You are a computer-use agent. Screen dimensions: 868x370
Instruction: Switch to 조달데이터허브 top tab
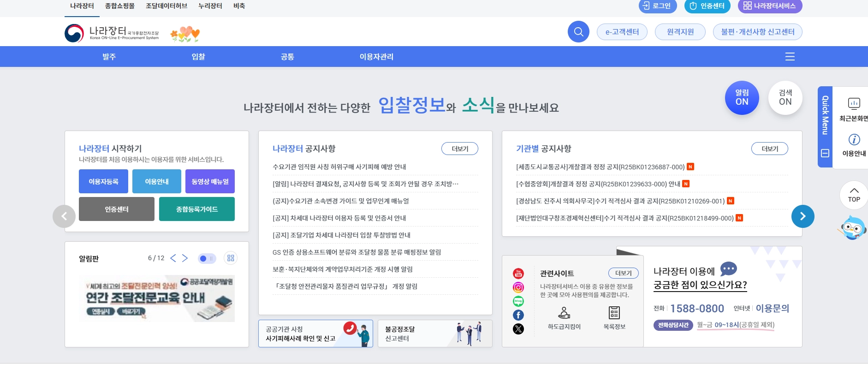tap(166, 6)
